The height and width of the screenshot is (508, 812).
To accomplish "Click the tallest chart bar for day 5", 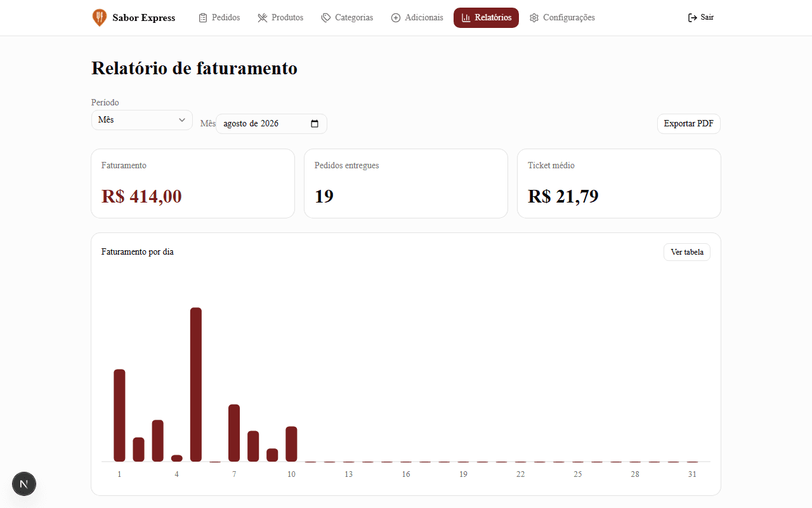I will [x=196, y=385].
